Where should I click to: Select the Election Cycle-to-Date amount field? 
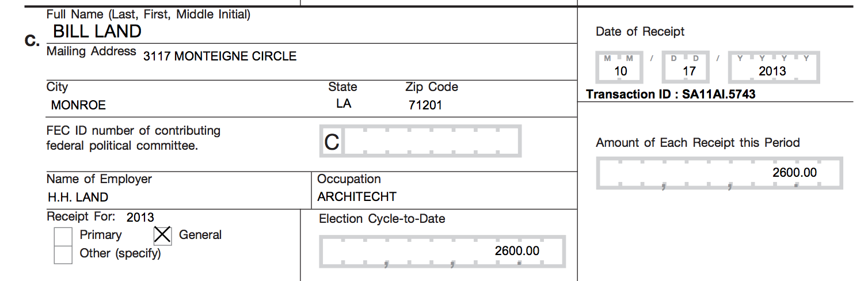[x=442, y=252]
